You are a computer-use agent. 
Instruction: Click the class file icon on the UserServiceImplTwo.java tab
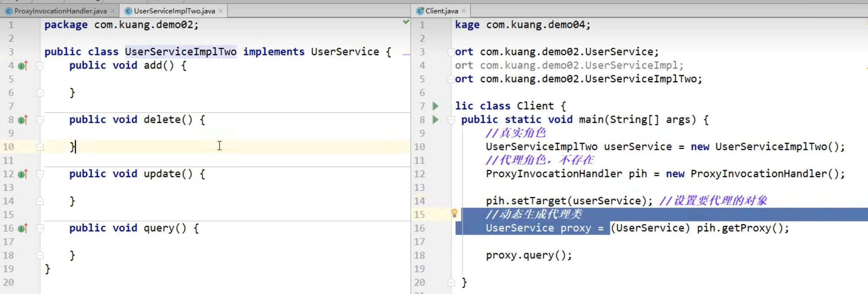click(128, 11)
